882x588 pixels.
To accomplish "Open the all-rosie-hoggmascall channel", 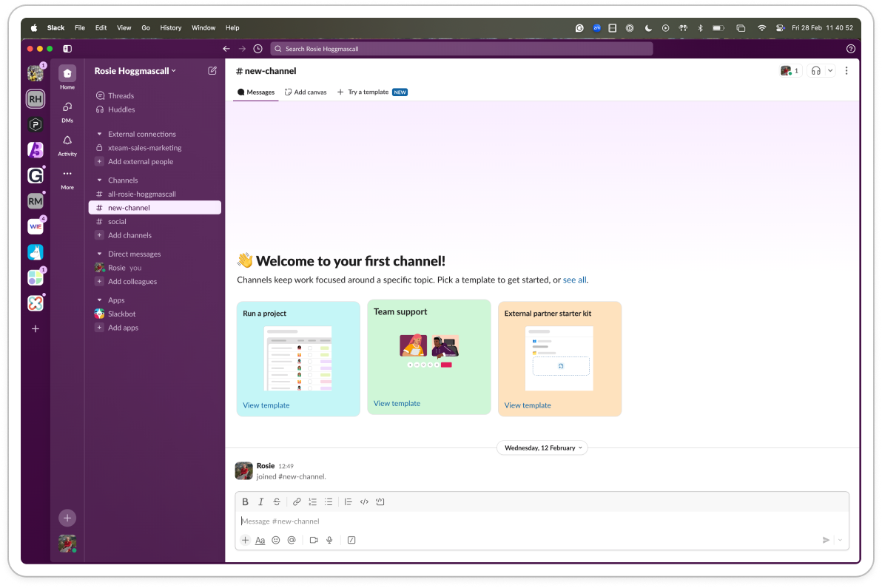I will (155, 194).
